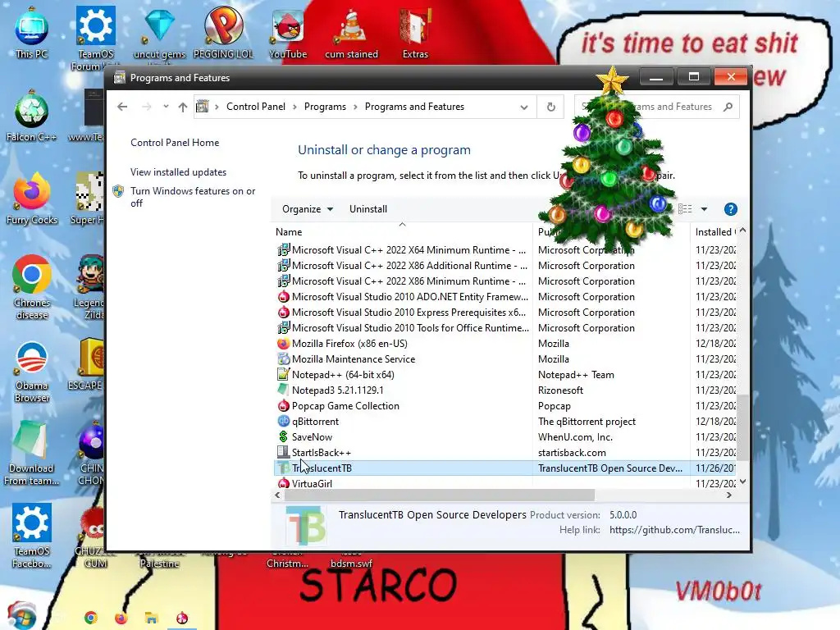Viewport: 840px width, 630px height.
Task: Click the horizontal scrollbar thumb
Action: tap(440, 495)
